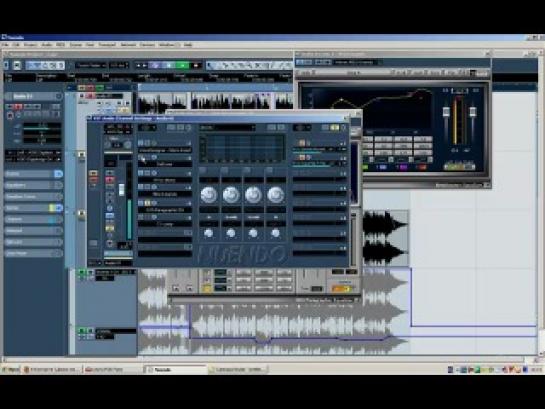Click the first green button on lowest track
The image size is (545, 409).
pyautogui.click(x=82, y=330)
